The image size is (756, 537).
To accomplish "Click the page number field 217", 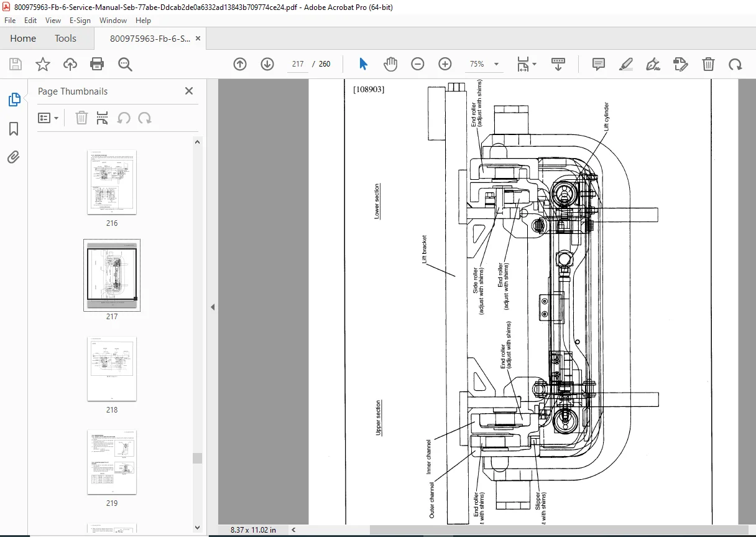I will click(298, 64).
